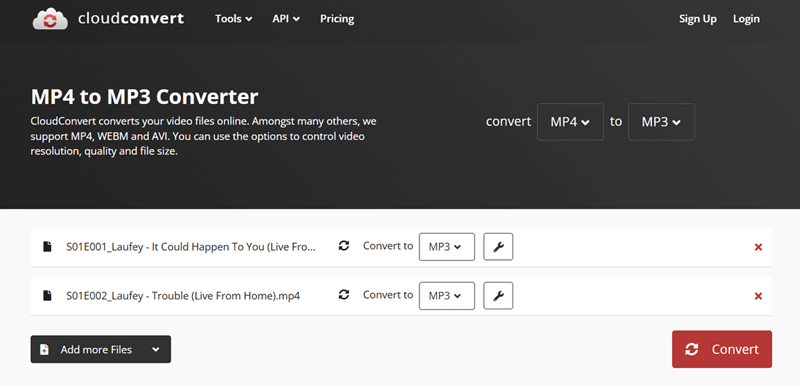
Task: Click the Sign Up link
Action: (697, 19)
